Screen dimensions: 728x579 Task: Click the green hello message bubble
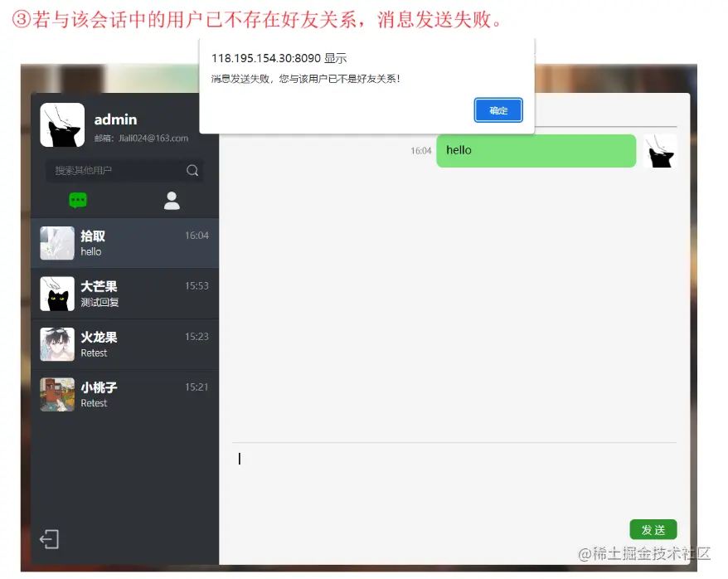536,151
